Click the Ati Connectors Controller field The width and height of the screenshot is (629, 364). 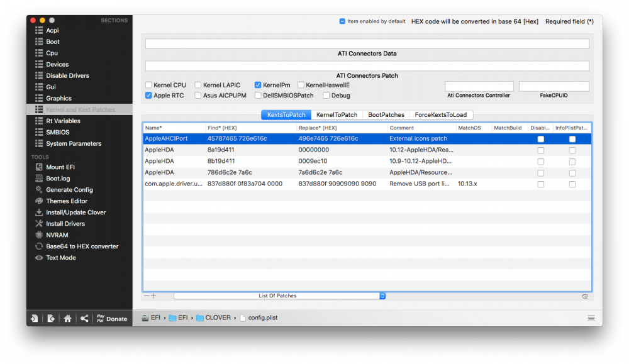pyautogui.click(x=479, y=86)
